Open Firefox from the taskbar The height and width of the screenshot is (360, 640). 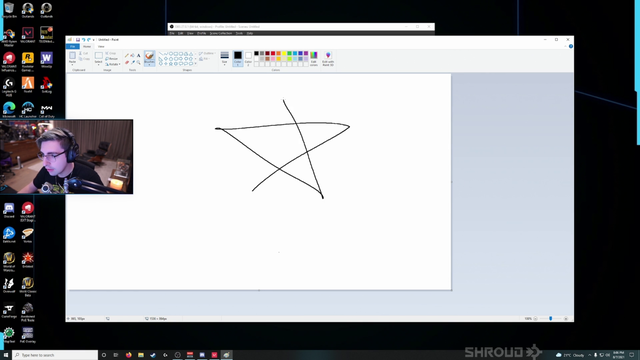[x=129, y=355]
